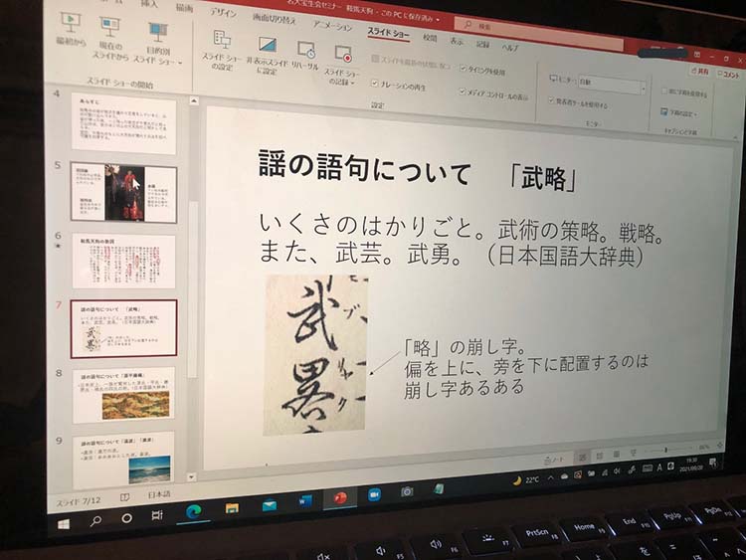Click slide counter スライド 7/12

78,501
